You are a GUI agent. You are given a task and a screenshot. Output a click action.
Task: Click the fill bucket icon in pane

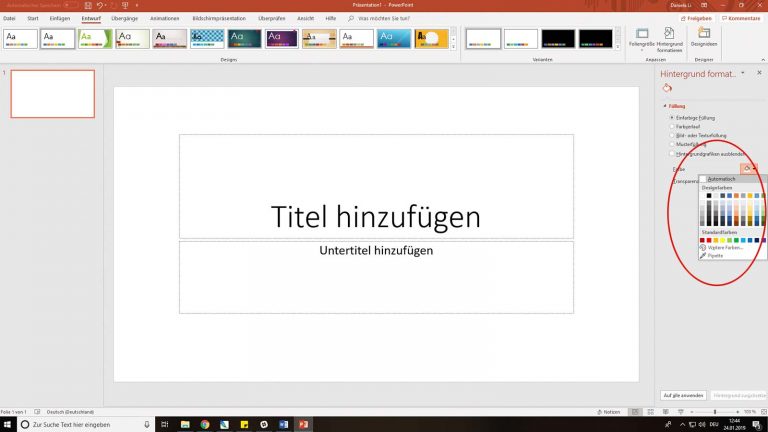pyautogui.click(x=668, y=88)
